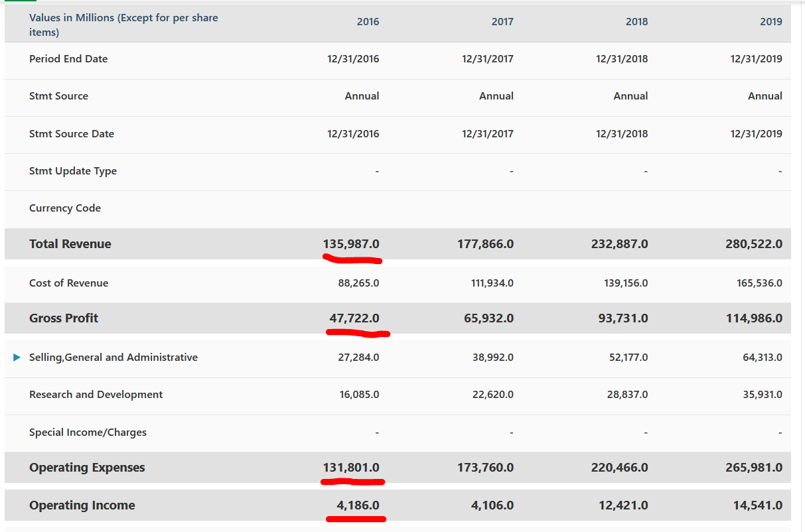Expand the Selling,General and Administrative row
This screenshot has width=805, height=532.
point(17,357)
